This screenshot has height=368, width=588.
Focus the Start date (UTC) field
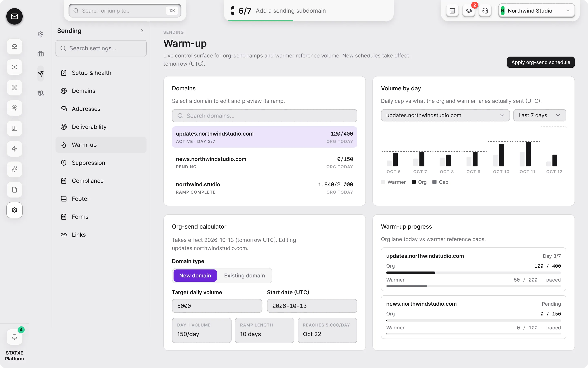click(312, 306)
